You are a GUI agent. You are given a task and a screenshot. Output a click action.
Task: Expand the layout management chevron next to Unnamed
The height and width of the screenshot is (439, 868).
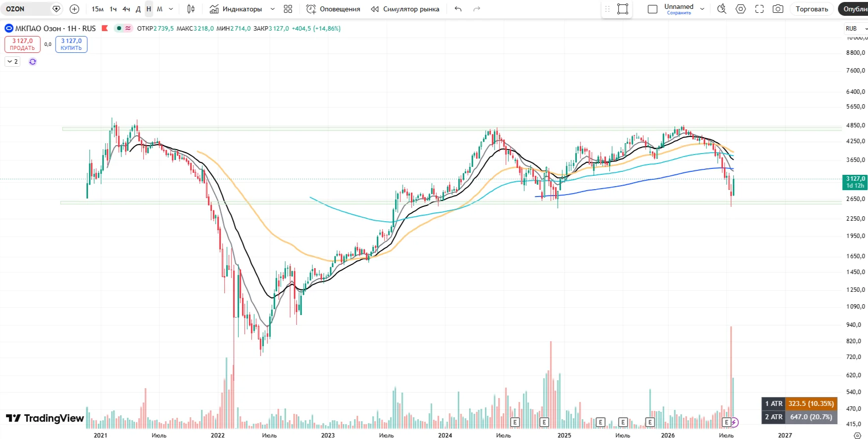coord(702,9)
